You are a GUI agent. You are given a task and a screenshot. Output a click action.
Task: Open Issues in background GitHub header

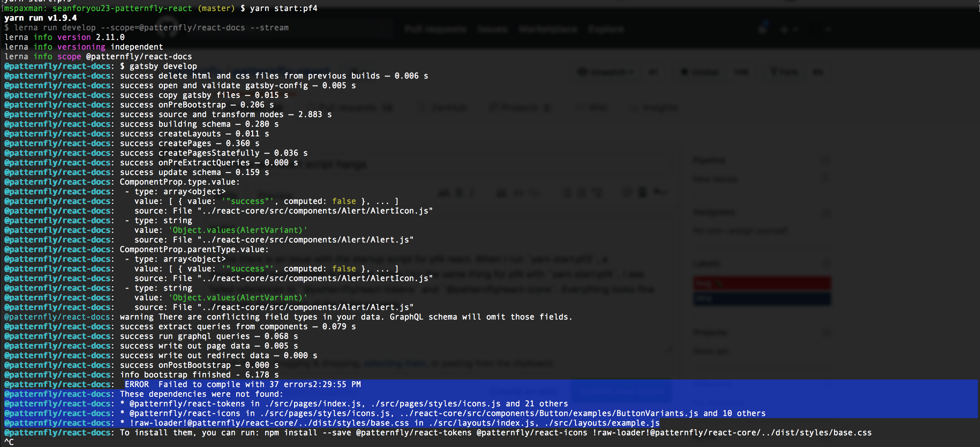tap(492, 29)
